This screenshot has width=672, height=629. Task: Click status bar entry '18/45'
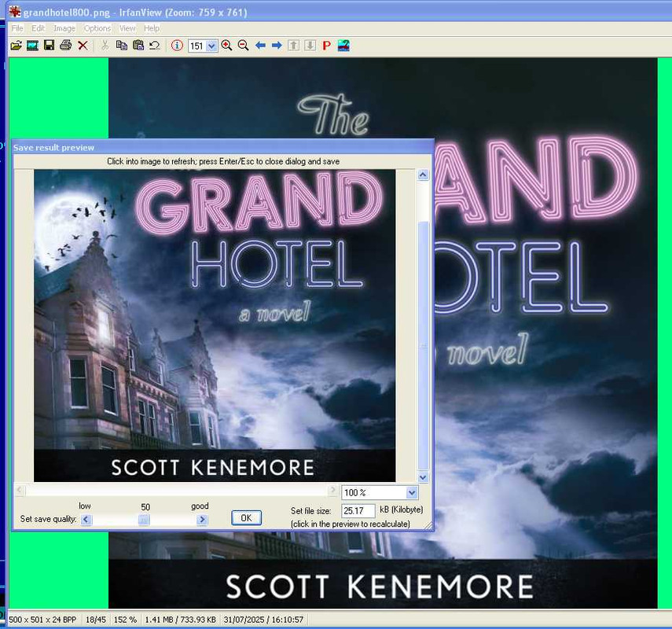click(96, 620)
